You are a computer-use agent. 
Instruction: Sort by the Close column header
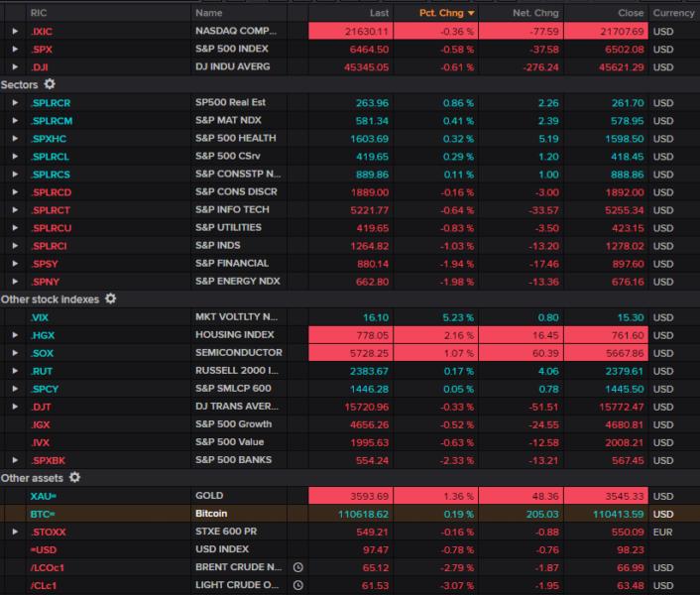(631, 13)
